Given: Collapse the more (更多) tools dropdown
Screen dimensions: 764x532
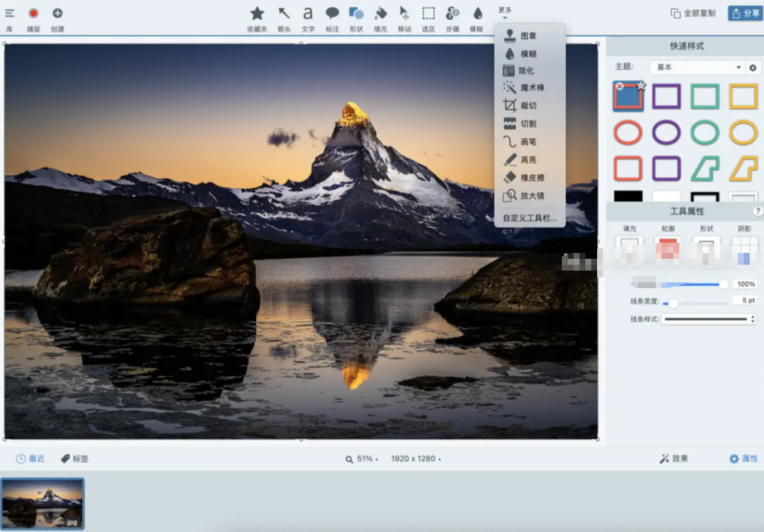Looking at the screenshot, I should tap(505, 12).
